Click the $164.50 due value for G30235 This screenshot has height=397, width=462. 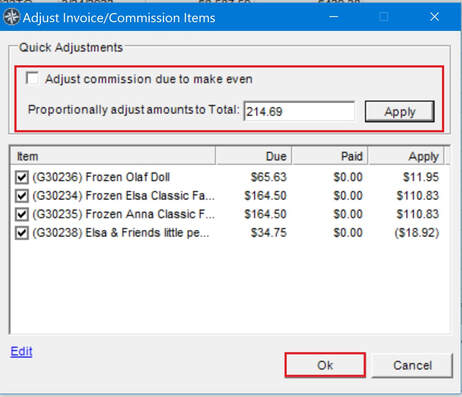(265, 214)
